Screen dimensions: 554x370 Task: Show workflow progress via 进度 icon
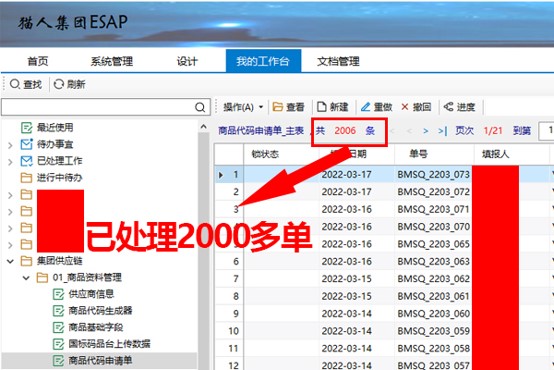449,107
